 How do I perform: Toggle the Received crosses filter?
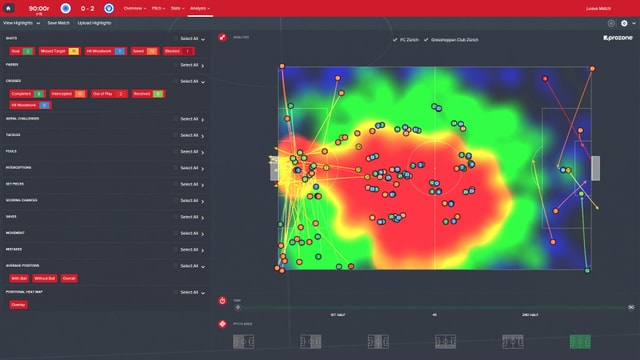pyautogui.click(x=148, y=94)
